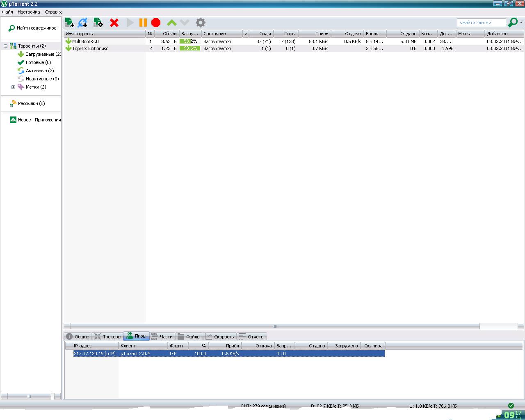Select peer 217.17.120.19 [uTP]
The width and height of the screenshot is (525, 420).
click(x=229, y=354)
